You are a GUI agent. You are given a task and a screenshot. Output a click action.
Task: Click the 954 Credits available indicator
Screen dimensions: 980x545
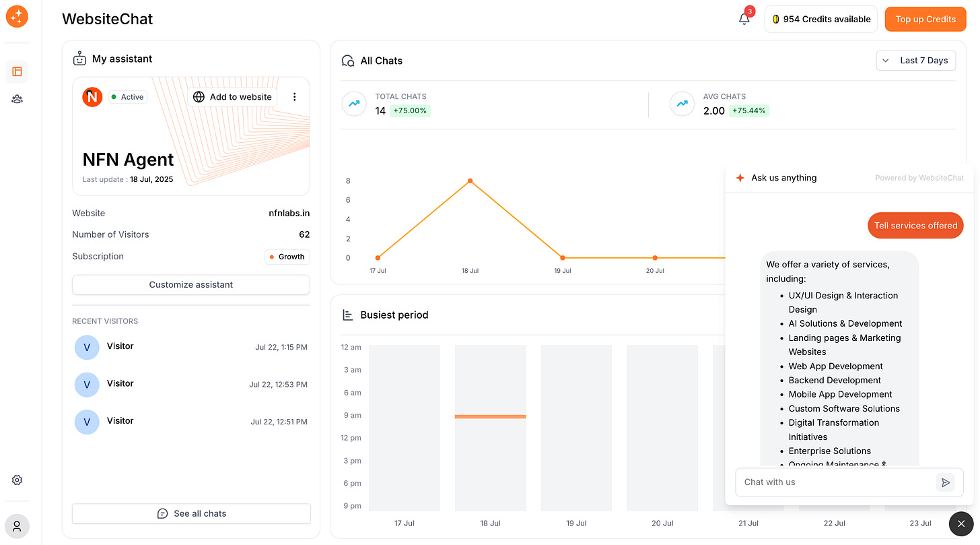(821, 19)
